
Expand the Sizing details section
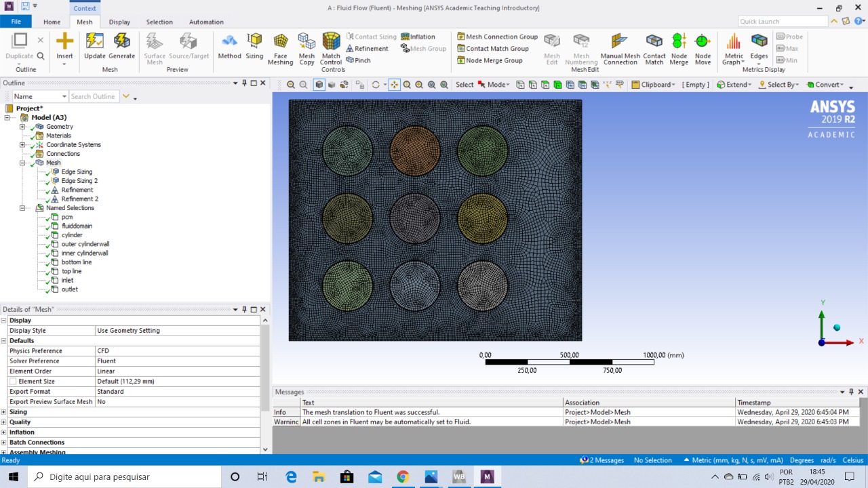[4, 412]
